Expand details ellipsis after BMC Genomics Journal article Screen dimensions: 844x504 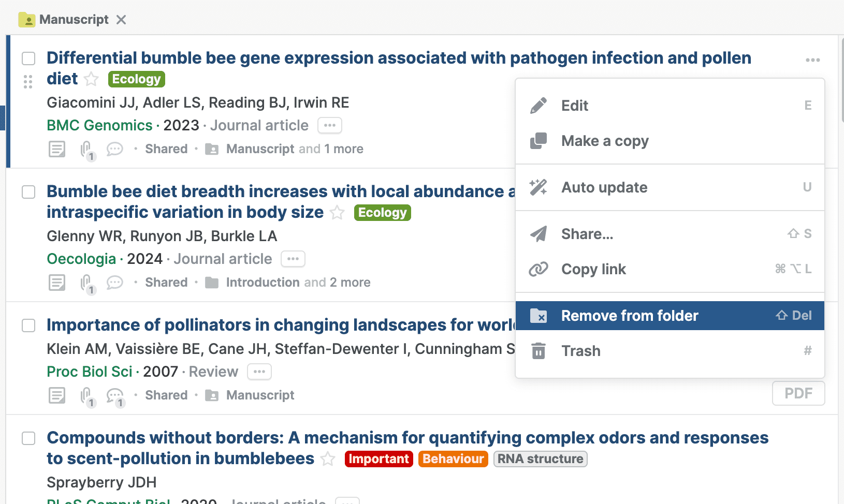tap(330, 125)
